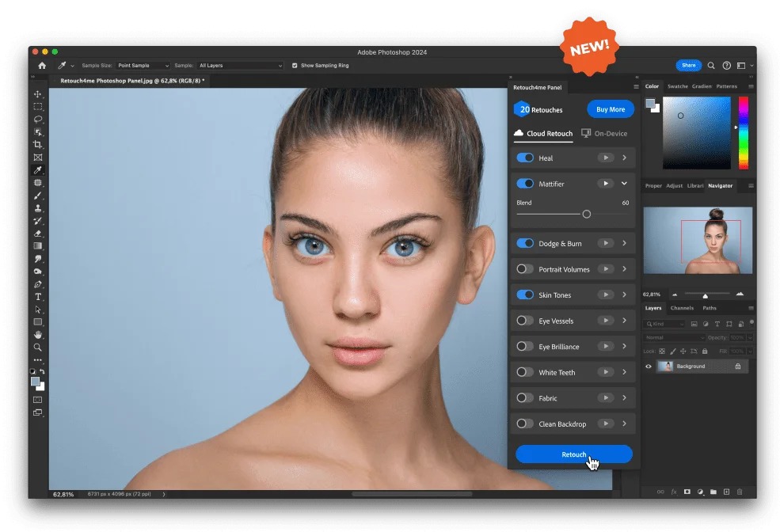Go to Photoshop Home screen icon
The width and height of the screenshot is (780, 532).
click(x=42, y=65)
